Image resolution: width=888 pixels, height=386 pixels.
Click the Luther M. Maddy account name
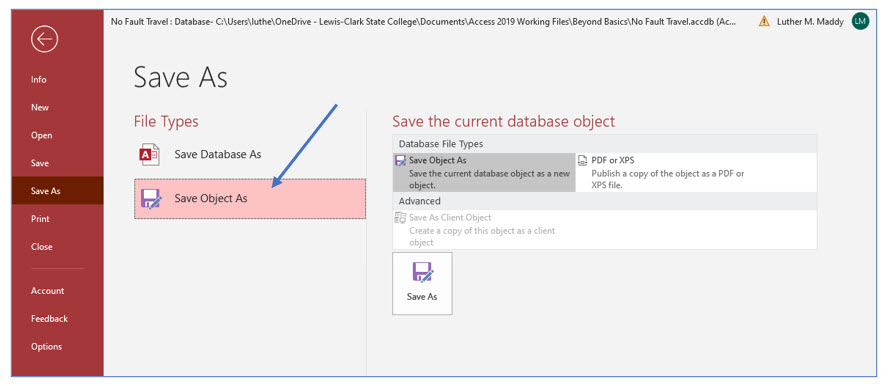pyautogui.click(x=810, y=22)
